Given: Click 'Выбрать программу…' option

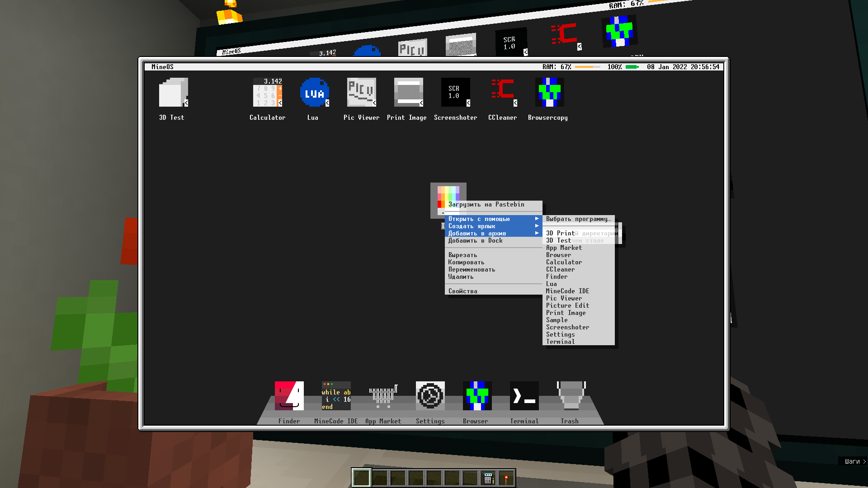Looking at the screenshot, I should [578, 219].
